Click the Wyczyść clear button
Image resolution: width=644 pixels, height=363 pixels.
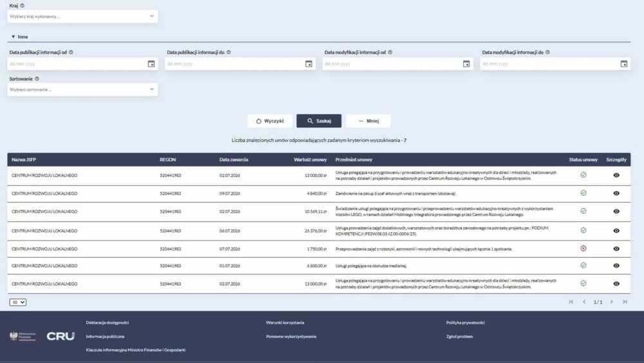click(270, 121)
